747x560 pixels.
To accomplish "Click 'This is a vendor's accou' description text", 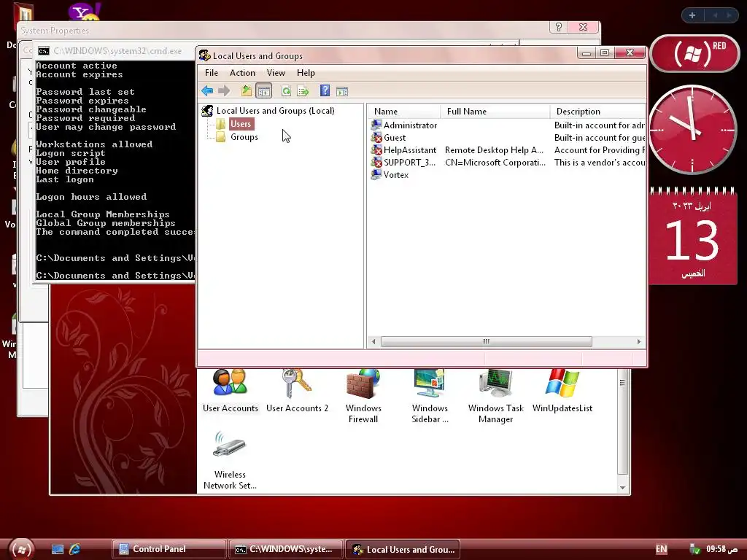I will [x=600, y=163].
